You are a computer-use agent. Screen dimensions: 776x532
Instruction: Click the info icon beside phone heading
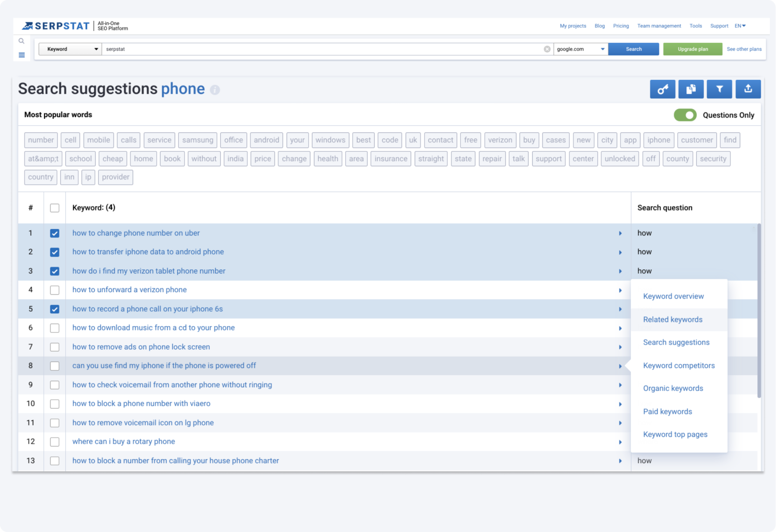point(215,90)
